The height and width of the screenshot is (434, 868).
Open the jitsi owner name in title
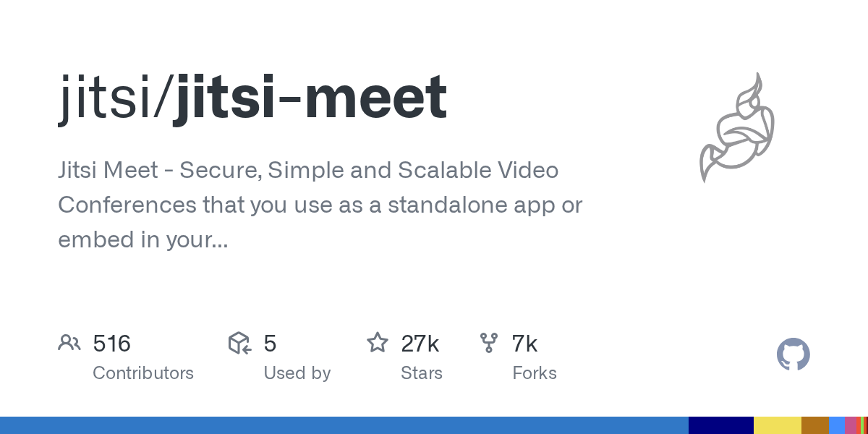(x=111, y=99)
